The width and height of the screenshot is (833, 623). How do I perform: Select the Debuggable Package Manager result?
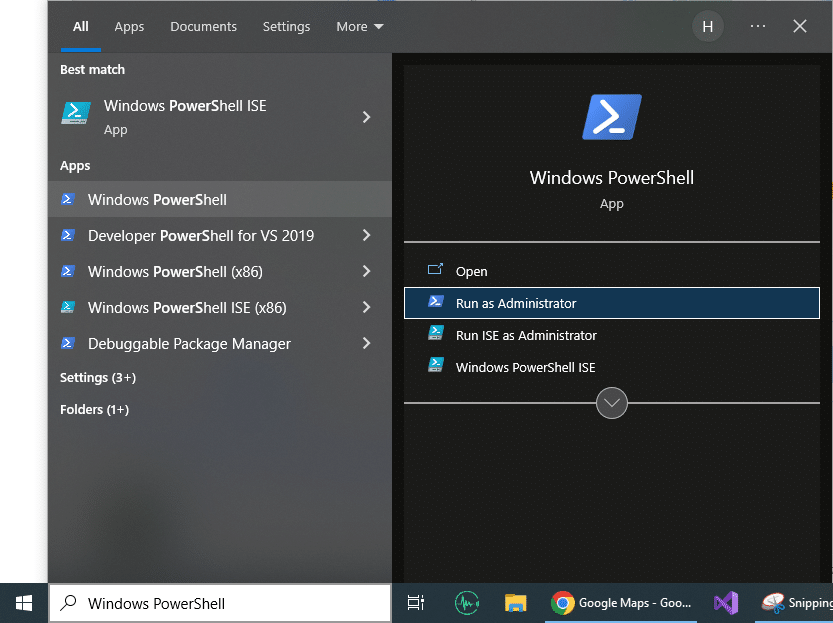point(220,344)
